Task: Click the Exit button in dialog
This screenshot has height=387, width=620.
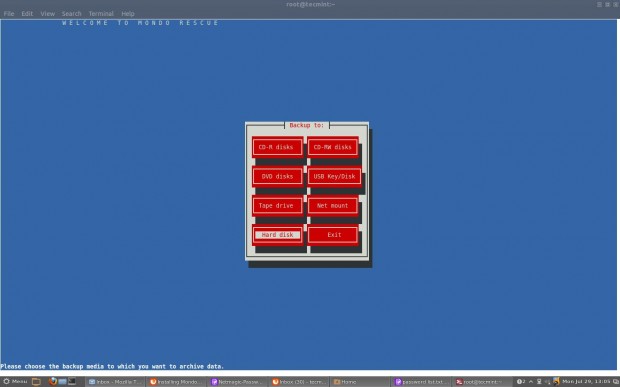Action: 333,235
